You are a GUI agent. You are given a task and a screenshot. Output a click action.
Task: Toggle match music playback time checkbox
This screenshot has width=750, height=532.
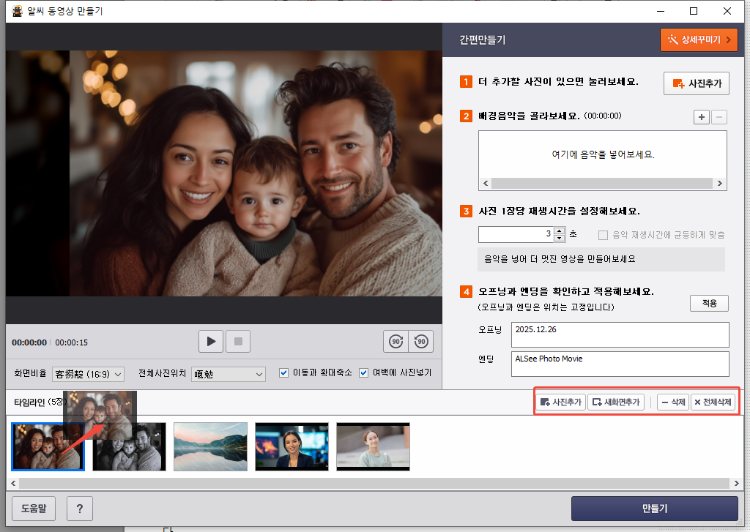click(x=603, y=235)
